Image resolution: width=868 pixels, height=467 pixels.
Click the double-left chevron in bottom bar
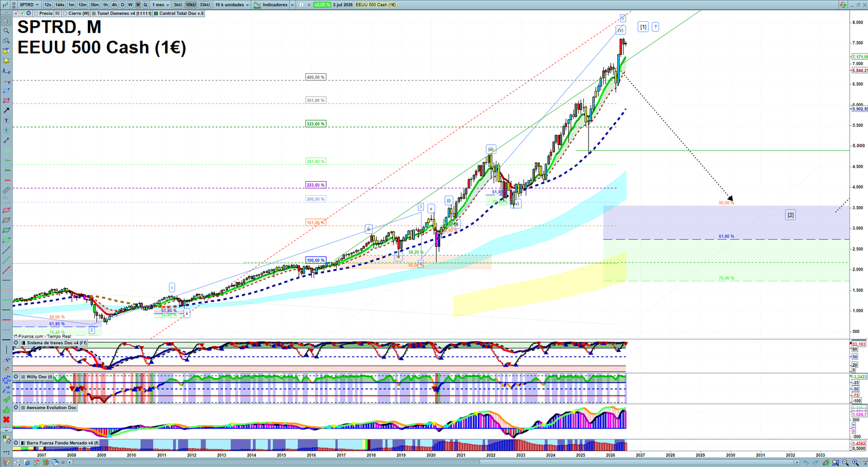click(63, 463)
